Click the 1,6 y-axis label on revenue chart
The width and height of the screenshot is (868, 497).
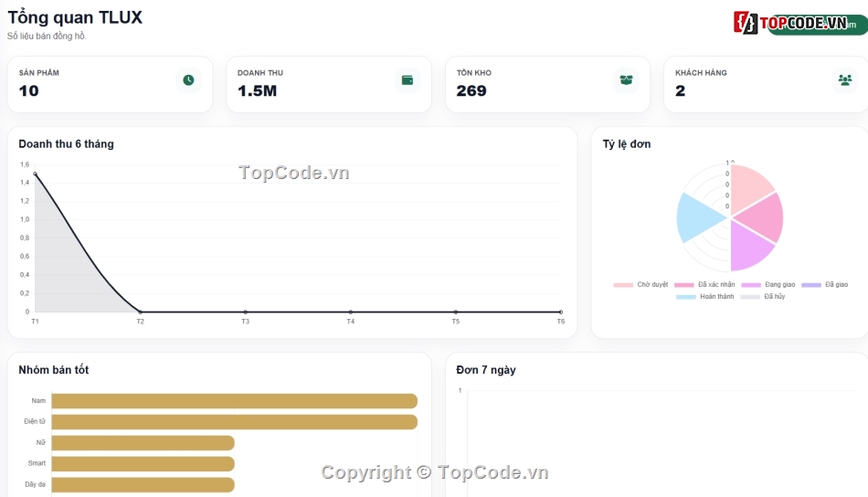pos(25,165)
